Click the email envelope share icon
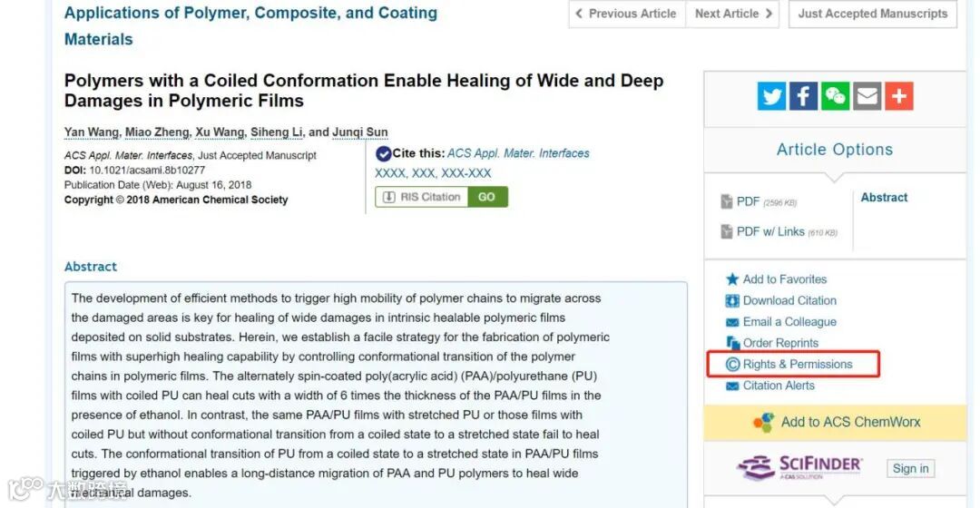Image resolution: width=980 pixels, height=508 pixels. 867,96
